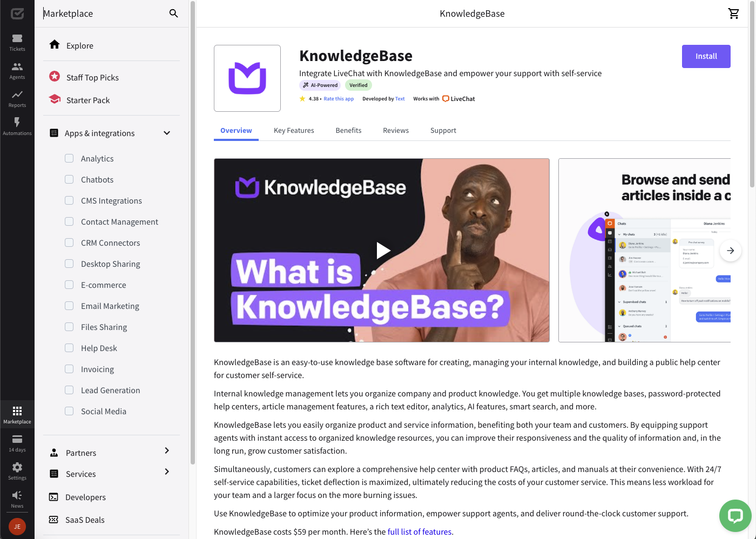Switch to the Support tab
This screenshot has height=539, width=756.
pos(443,131)
